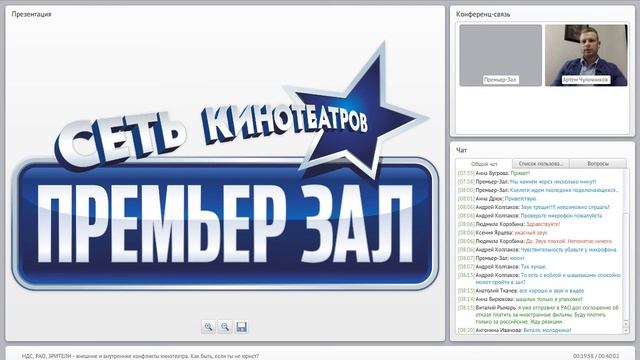The width and height of the screenshot is (640, 360).
Task: Switch to the Общий чат tab
Action: pyautogui.click(x=484, y=164)
